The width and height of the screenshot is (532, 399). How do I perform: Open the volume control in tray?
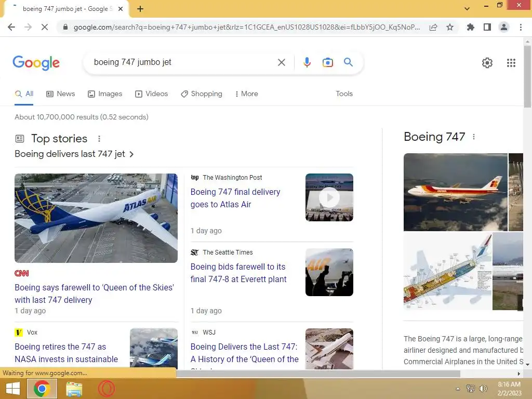point(483,389)
